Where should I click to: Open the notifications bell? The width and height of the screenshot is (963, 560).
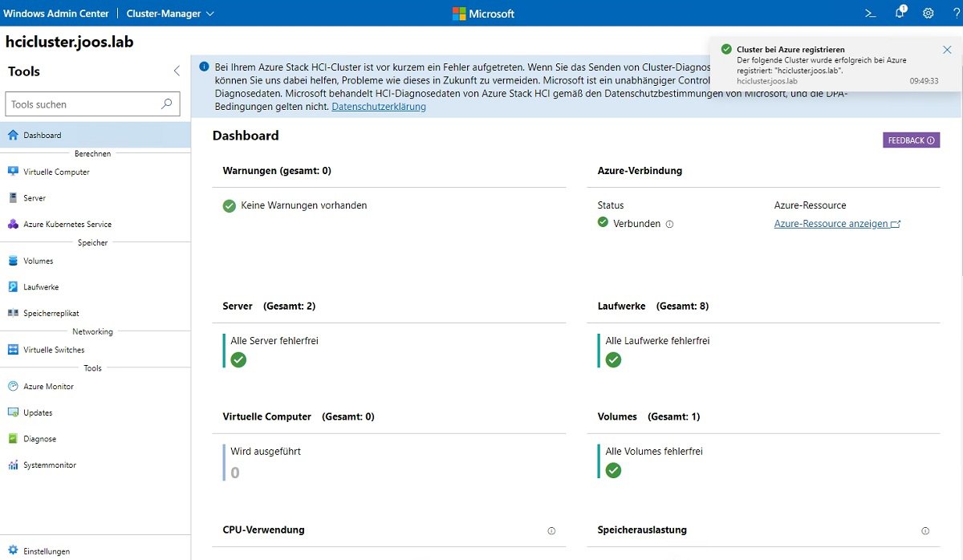tap(899, 13)
